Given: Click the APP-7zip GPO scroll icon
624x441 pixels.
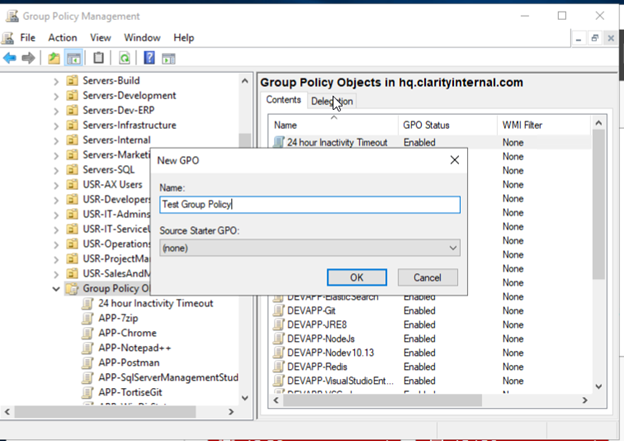Looking at the screenshot, I should pyautogui.click(x=87, y=318).
